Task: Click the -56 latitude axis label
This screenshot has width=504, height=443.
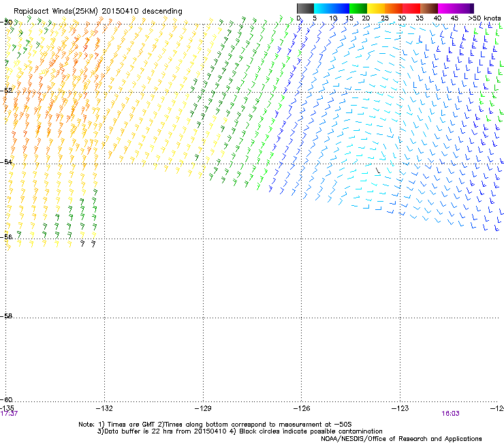Action: [6, 236]
